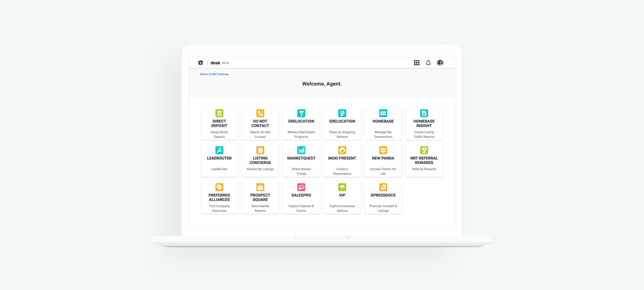Open eRelocation Military Real Estate Programs tile
Image resolution: width=644 pixels, height=290 pixels.
(x=301, y=123)
